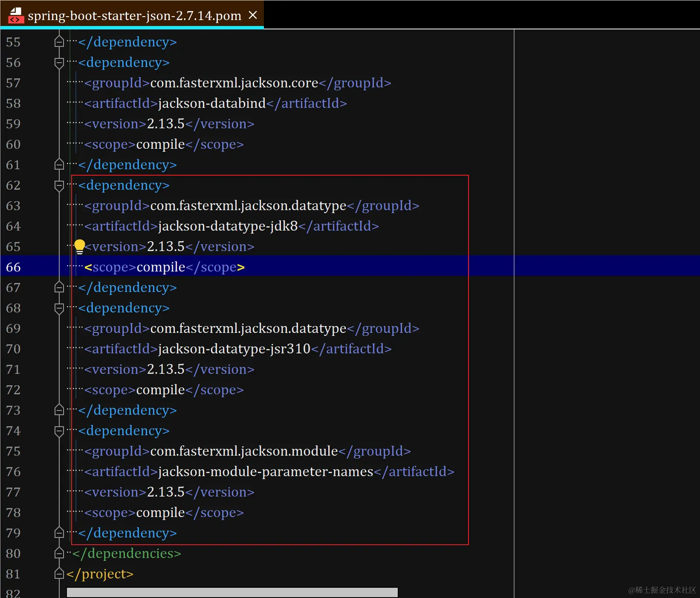The width and height of the screenshot is (700, 598).
Task: Click the opening <dependency> tag on line 74
Action: (124, 430)
